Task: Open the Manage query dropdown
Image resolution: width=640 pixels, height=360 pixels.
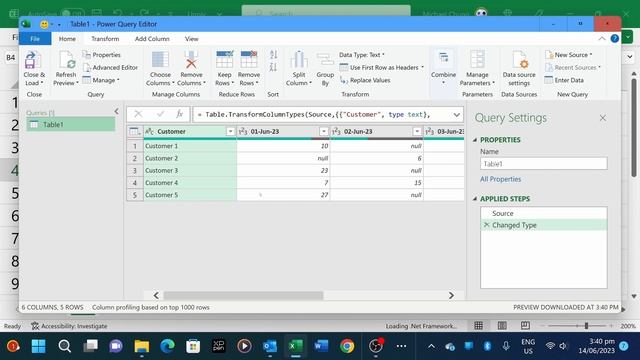Action: pyautogui.click(x=101, y=80)
